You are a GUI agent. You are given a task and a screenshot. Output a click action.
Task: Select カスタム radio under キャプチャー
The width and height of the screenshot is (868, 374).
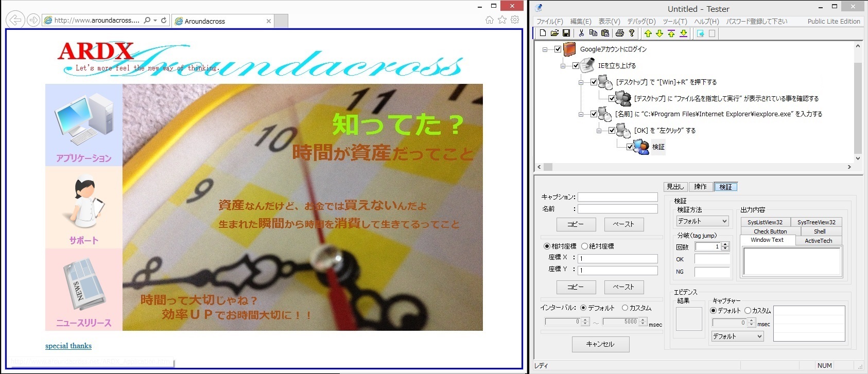coord(748,311)
